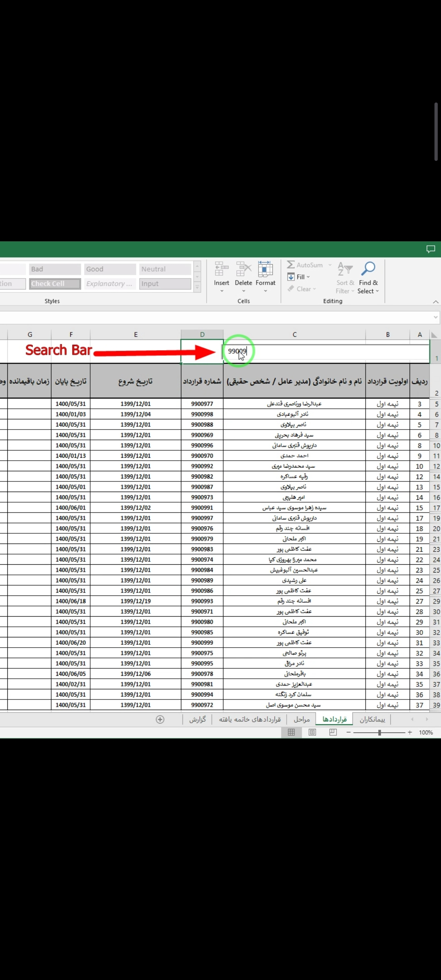Zoom in with the plus icon
441x980 pixels.
[410, 733]
